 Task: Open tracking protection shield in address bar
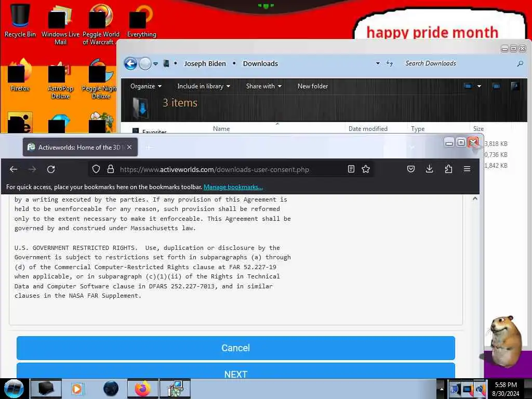coord(96,169)
